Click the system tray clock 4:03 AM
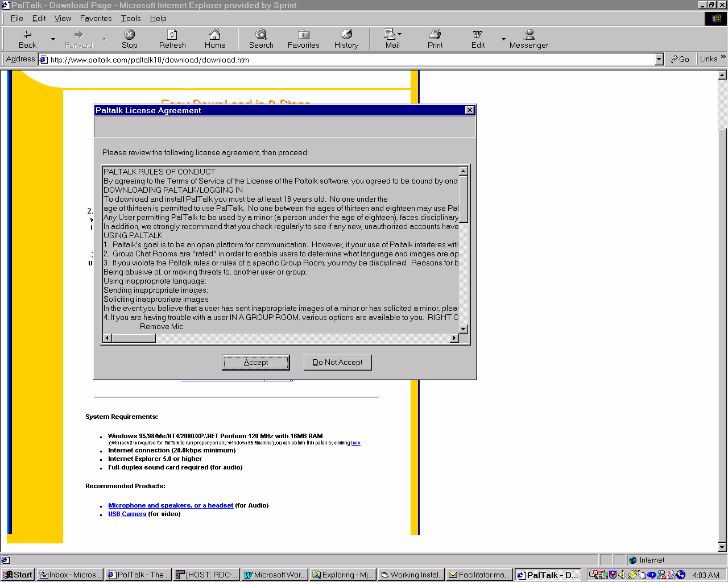The height and width of the screenshot is (582, 728). 706,575
